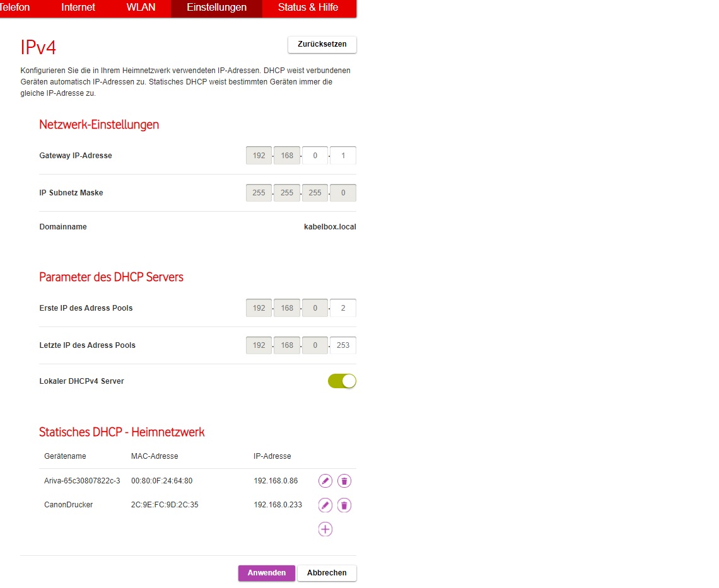Click the Statisches DHCP - Heimnetzwerk heading
This screenshot has width=719, height=588.
point(122,432)
